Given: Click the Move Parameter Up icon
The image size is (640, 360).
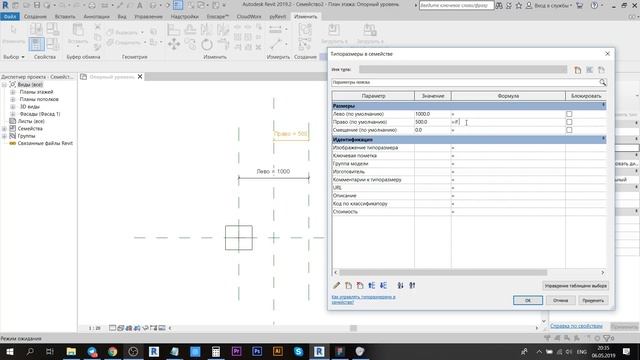Looking at the screenshot, I should [x=371, y=285].
